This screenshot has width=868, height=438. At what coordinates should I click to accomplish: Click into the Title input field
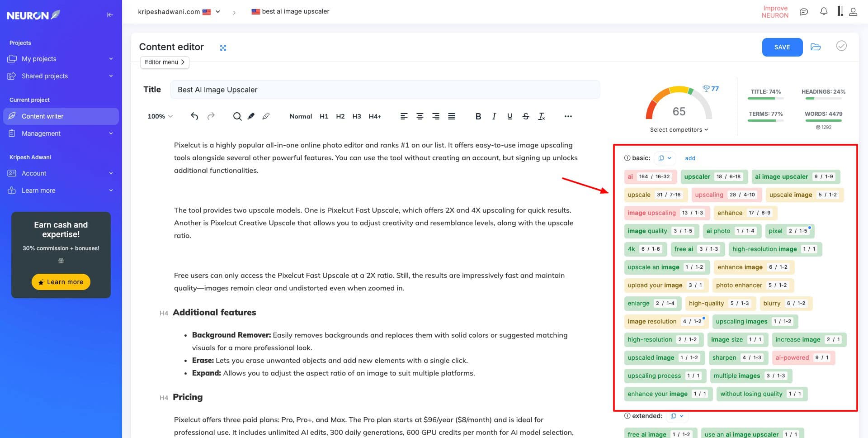pyautogui.click(x=385, y=90)
